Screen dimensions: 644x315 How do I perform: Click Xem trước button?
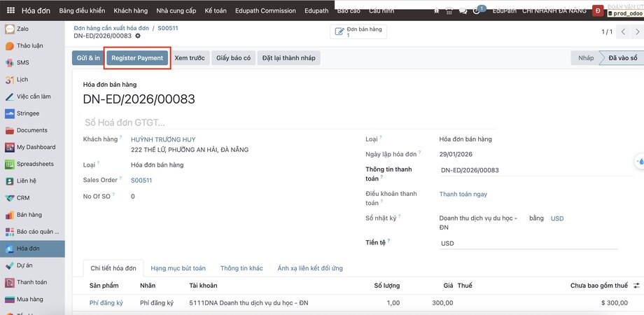[190, 58]
